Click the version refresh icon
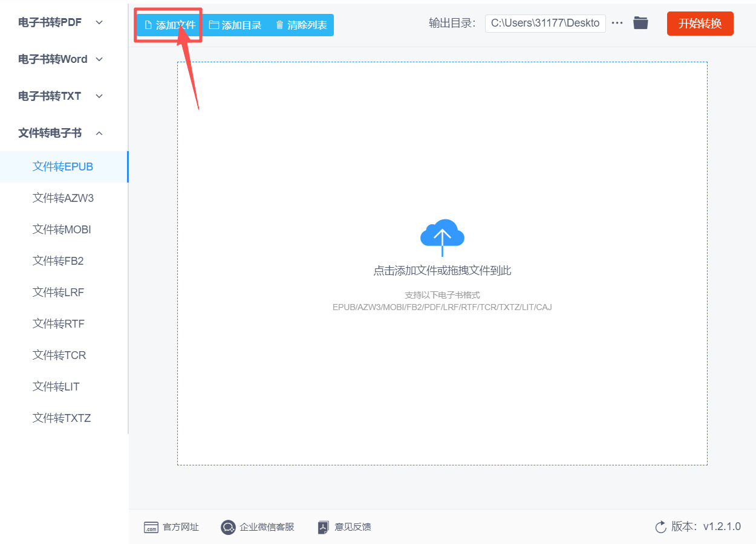This screenshot has width=756, height=544. point(661,527)
